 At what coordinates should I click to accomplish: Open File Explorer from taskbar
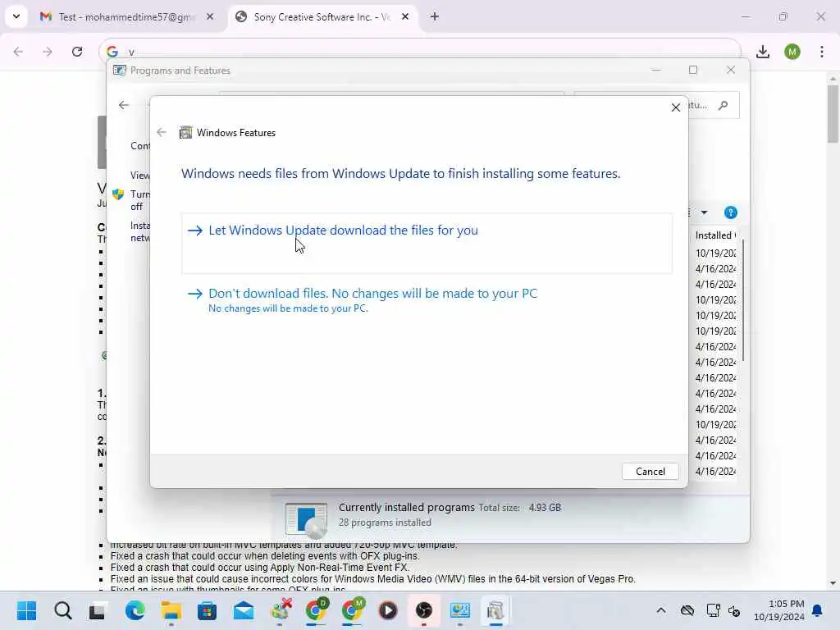pos(171,610)
